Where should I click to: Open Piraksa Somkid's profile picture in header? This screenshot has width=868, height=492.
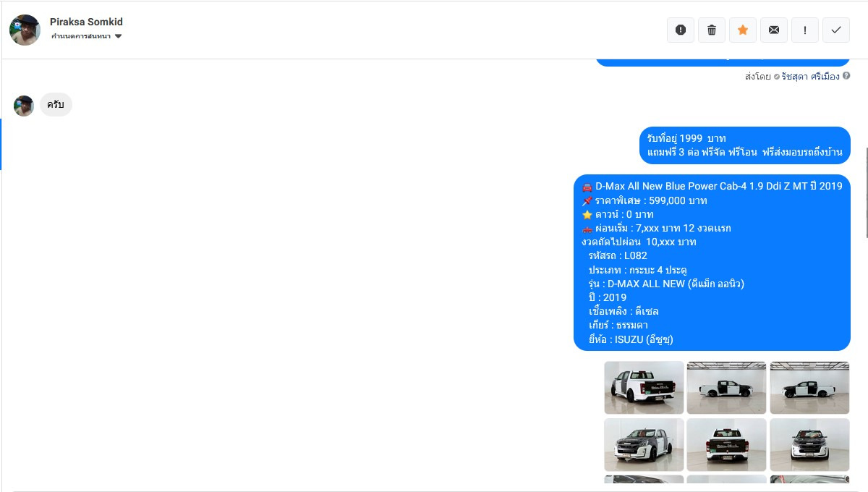[25, 30]
